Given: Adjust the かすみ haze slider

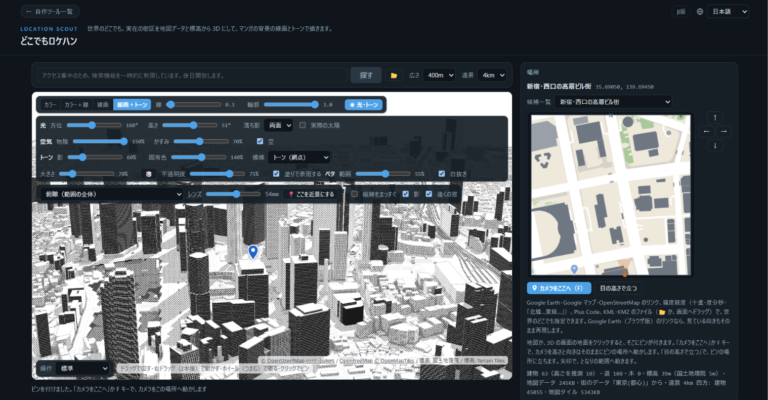Looking at the screenshot, I should coord(201,141).
